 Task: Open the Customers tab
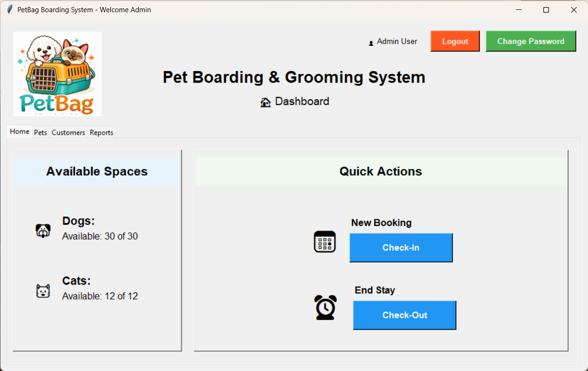point(68,132)
